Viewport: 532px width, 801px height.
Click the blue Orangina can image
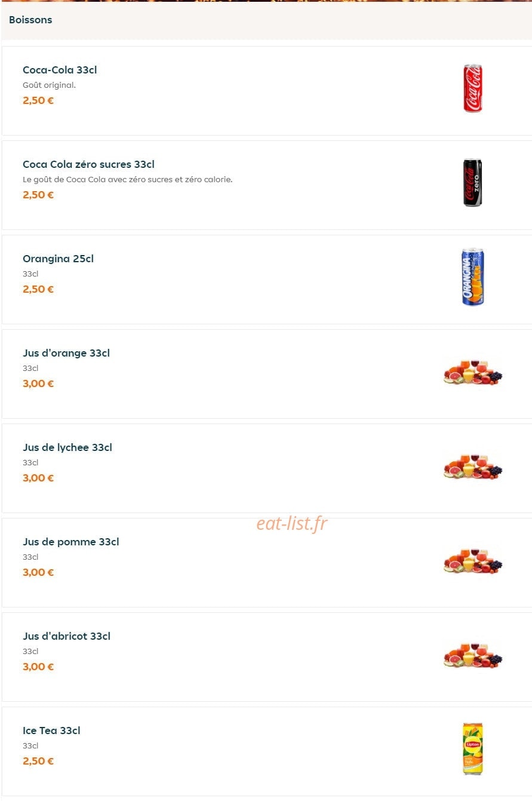[473, 277]
